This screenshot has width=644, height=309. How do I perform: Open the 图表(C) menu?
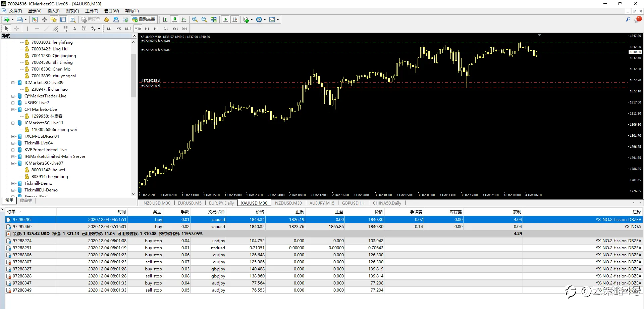pyautogui.click(x=72, y=11)
